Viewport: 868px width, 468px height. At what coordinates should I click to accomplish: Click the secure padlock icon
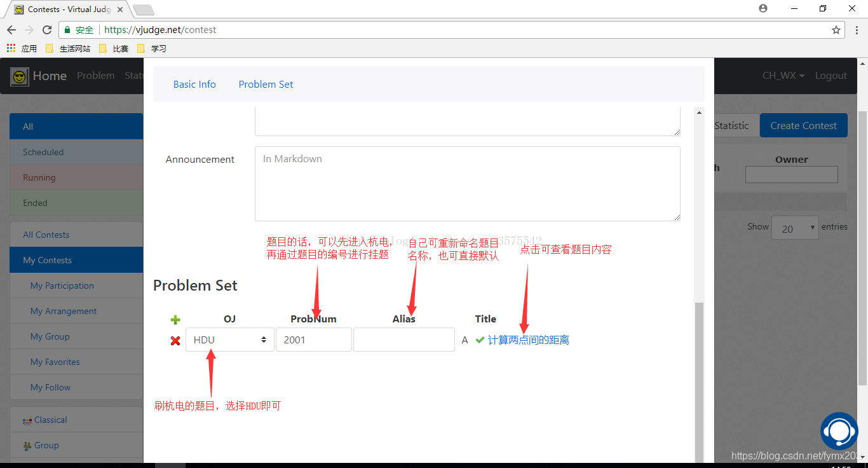click(67, 30)
